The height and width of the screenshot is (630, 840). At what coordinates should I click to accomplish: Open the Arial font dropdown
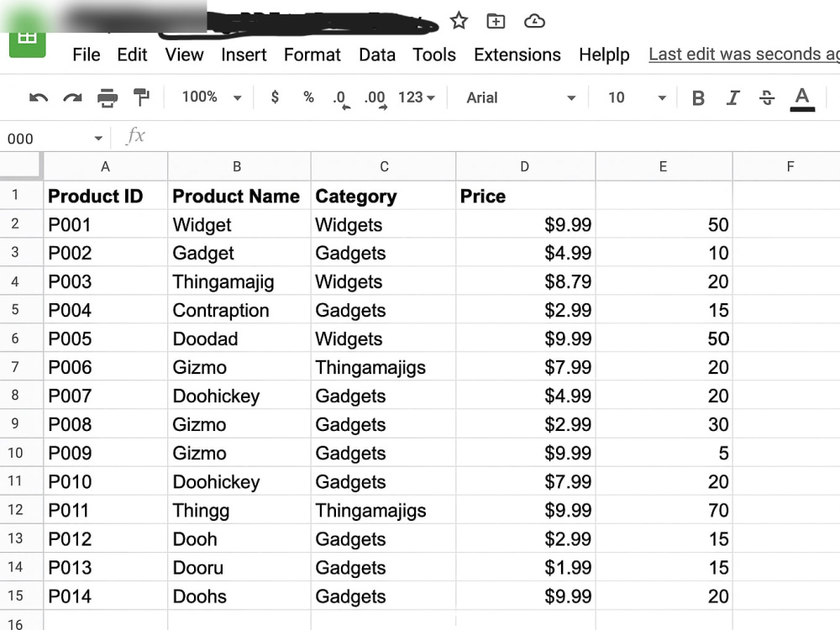coord(521,97)
